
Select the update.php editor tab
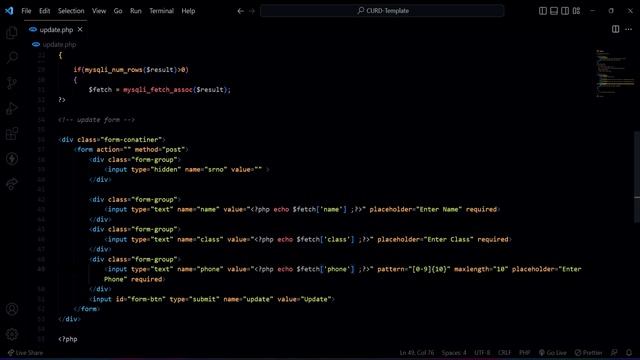coord(56,29)
